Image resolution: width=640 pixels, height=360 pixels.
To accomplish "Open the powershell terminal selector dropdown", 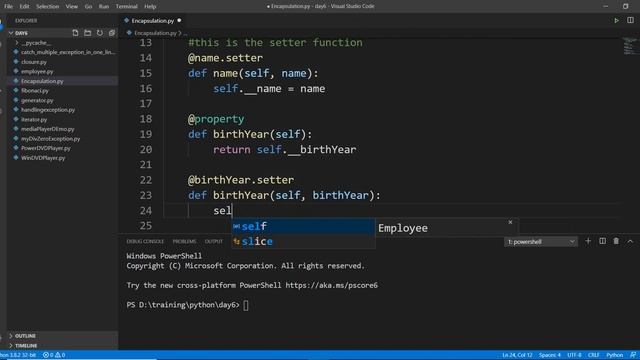I will [x=541, y=242].
